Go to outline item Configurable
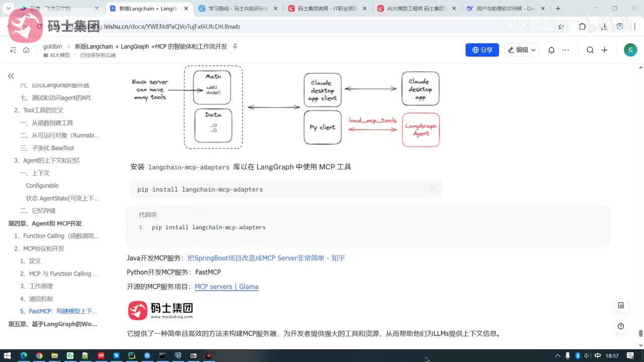Screen dimensions: 644x362 (42, 186)
